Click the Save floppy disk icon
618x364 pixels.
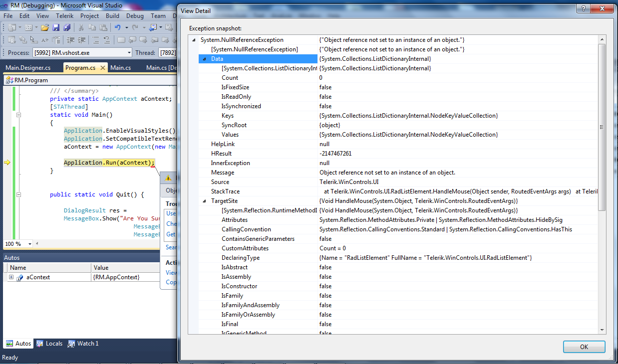click(x=56, y=27)
